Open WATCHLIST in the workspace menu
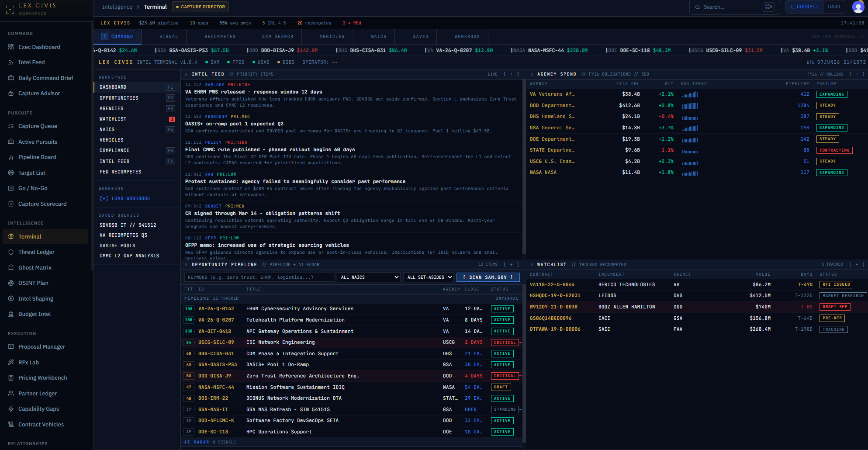The image size is (868, 450). coord(137,119)
